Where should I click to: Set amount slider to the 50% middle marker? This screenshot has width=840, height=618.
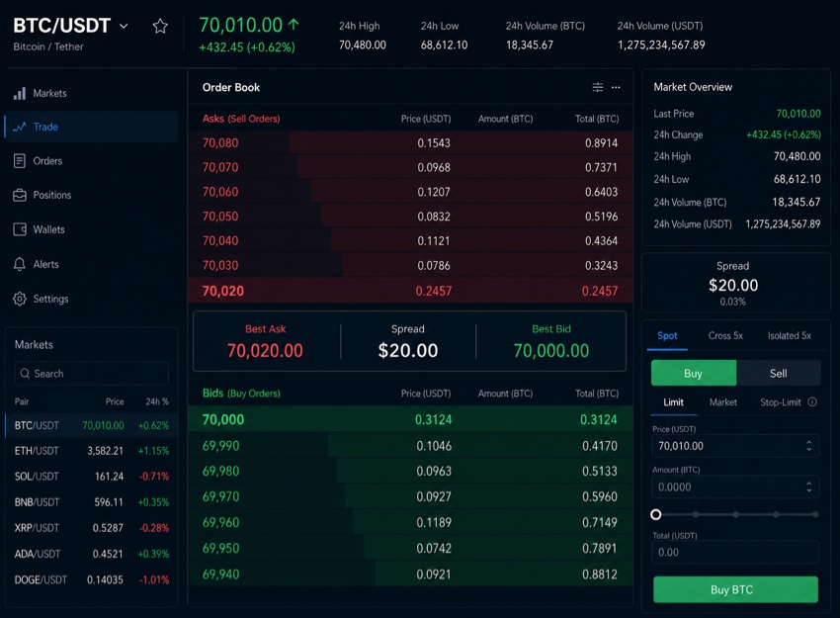pyautogui.click(x=735, y=514)
